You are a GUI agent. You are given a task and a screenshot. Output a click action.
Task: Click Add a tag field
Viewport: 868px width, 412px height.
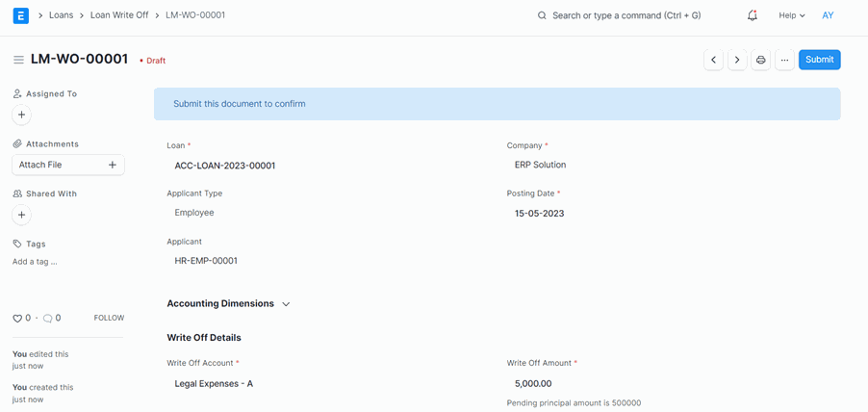(x=35, y=262)
